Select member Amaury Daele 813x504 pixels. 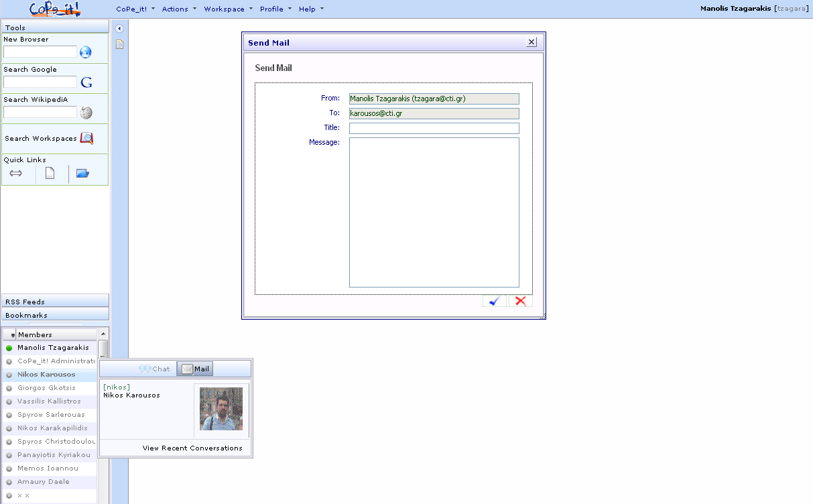(x=44, y=482)
